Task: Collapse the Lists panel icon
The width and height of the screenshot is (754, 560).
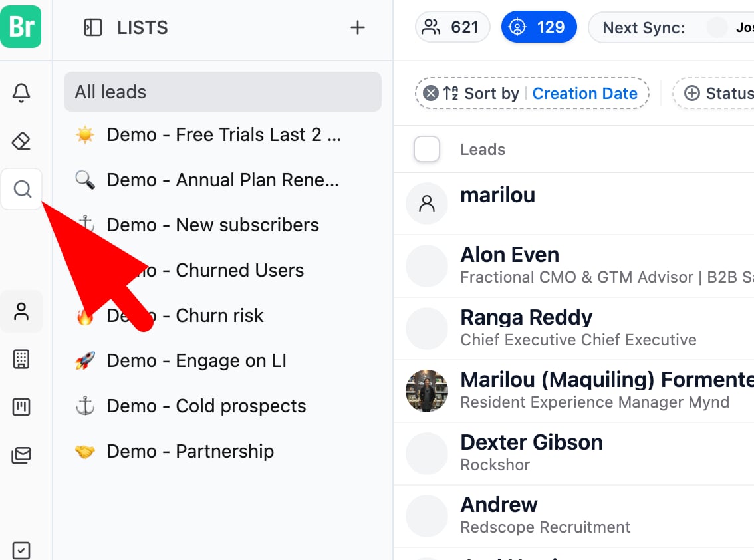Action: [x=93, y=27]
